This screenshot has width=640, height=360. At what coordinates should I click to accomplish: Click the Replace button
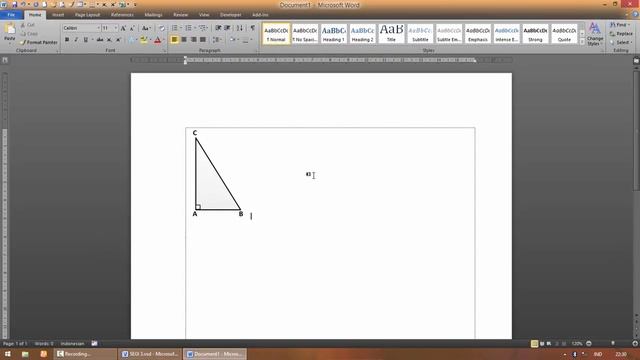point(621,33)
